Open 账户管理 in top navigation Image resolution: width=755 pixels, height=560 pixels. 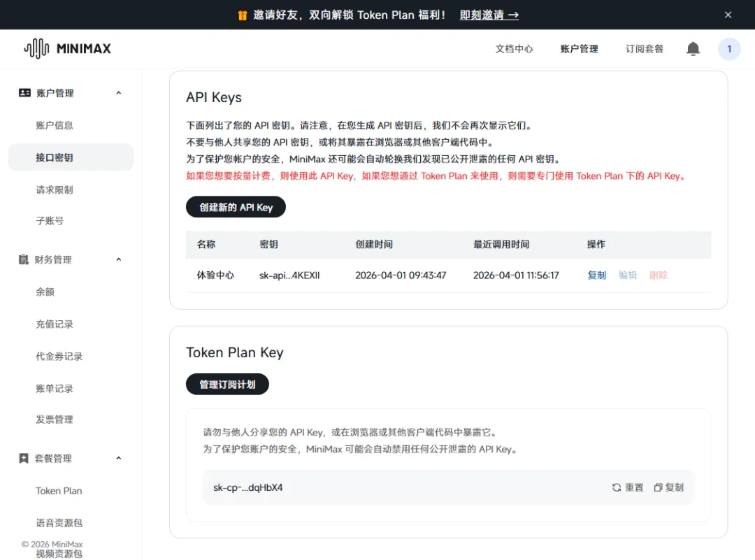[580, 49]
